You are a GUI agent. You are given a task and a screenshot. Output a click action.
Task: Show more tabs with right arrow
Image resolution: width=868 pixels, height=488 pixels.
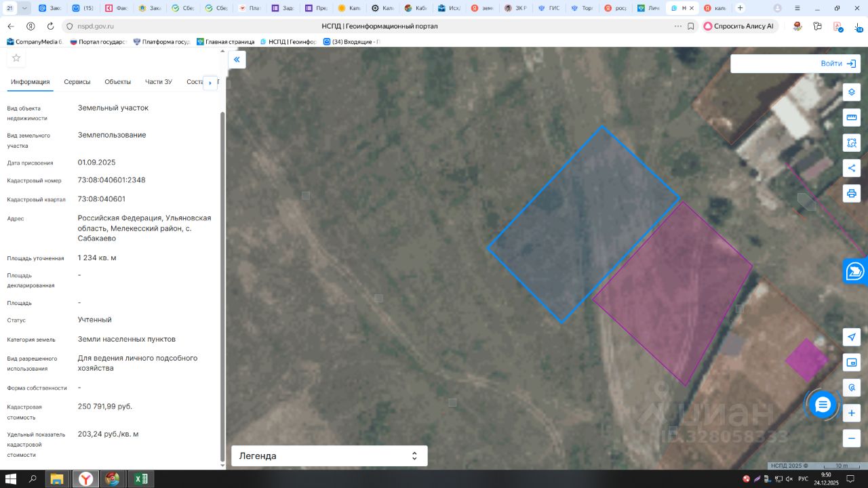[210, 83]
